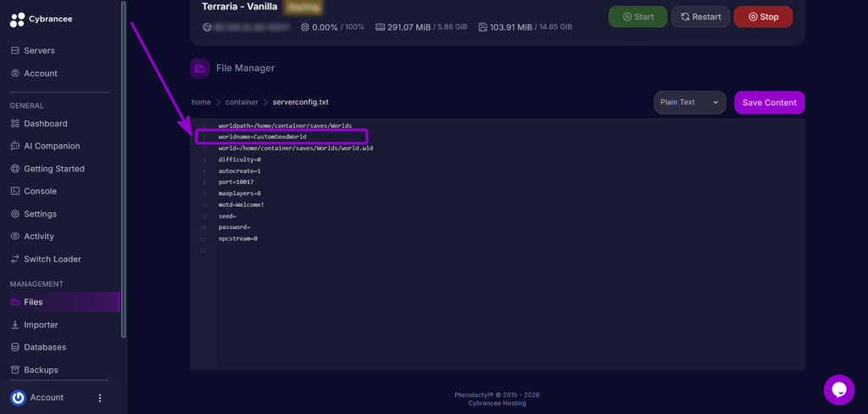Restart the Terraria server
This screenshot has width=868, height=414.
700,17
